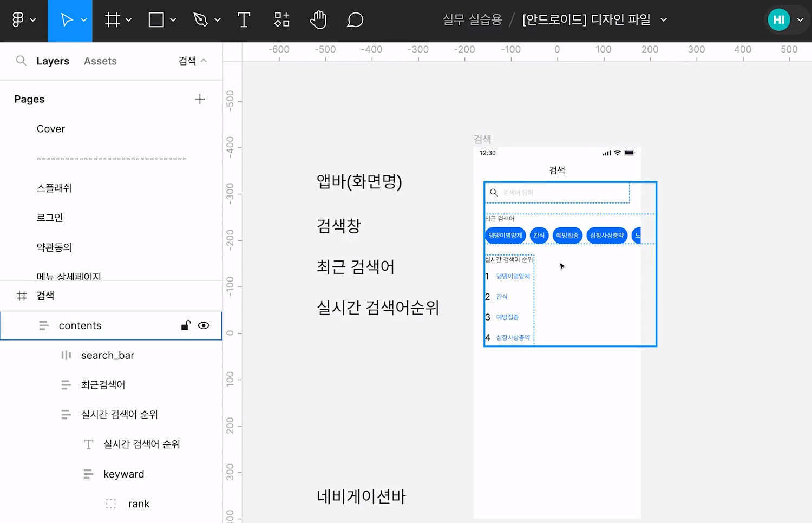Open the file name dropdown chevron
Screen dimensions: 812x523
point(664,20)
